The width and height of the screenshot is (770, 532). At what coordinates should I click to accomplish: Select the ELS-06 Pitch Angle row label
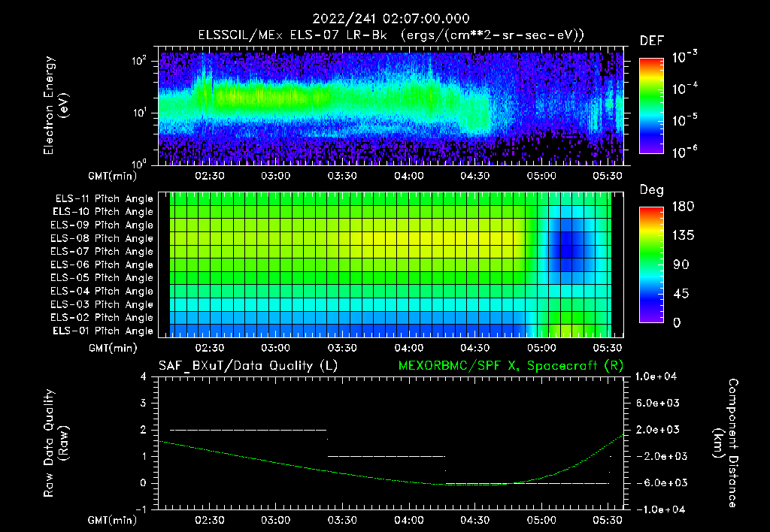tap(102, 265)
